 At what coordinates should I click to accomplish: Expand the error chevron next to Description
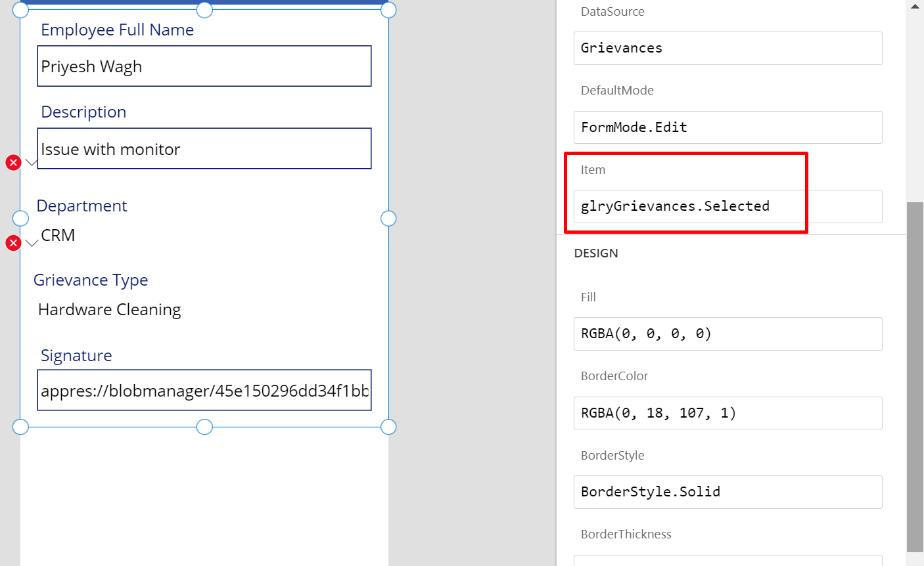31,163
